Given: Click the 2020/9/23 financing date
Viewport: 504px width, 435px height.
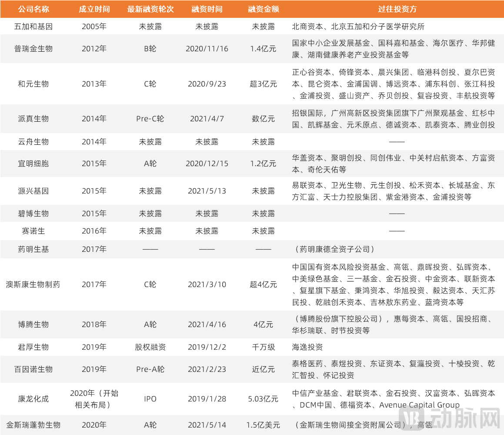Looking at the screenshot, I should (x=207, y=84).
